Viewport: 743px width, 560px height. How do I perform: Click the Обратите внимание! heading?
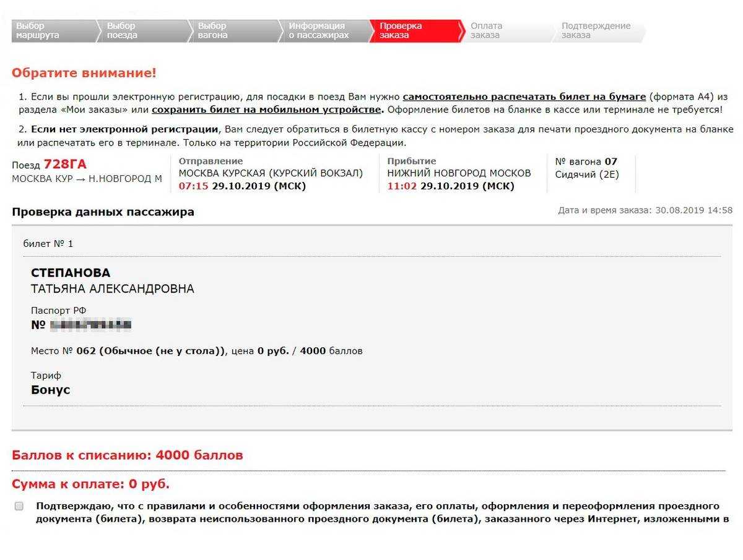click(84, 73)
